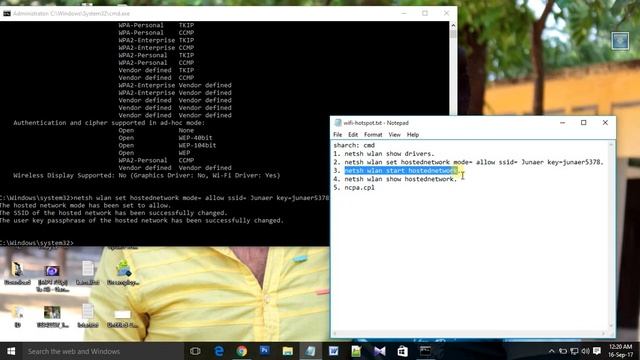
Task: Open Notepad's Format menu
Action: click(x=373, y=135)
